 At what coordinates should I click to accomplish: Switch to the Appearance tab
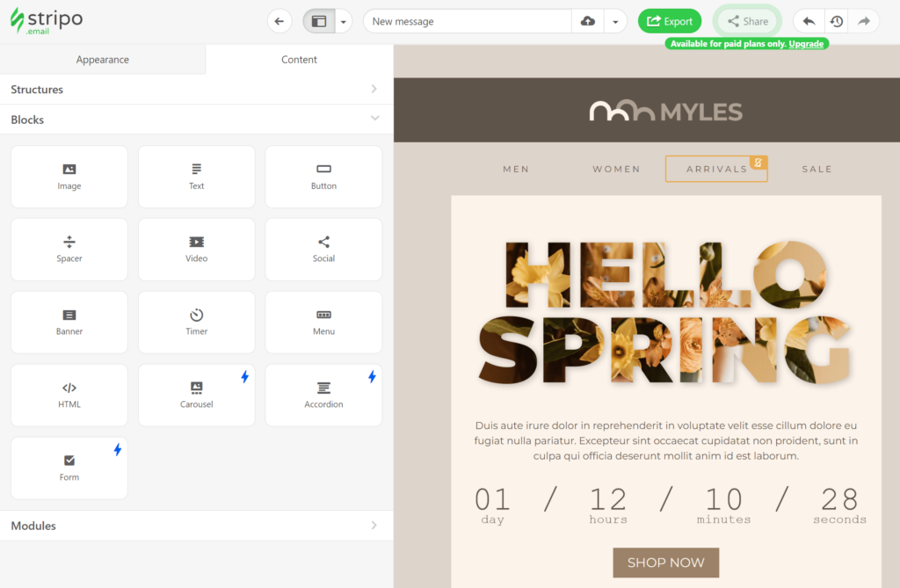(x=102, y=59)
